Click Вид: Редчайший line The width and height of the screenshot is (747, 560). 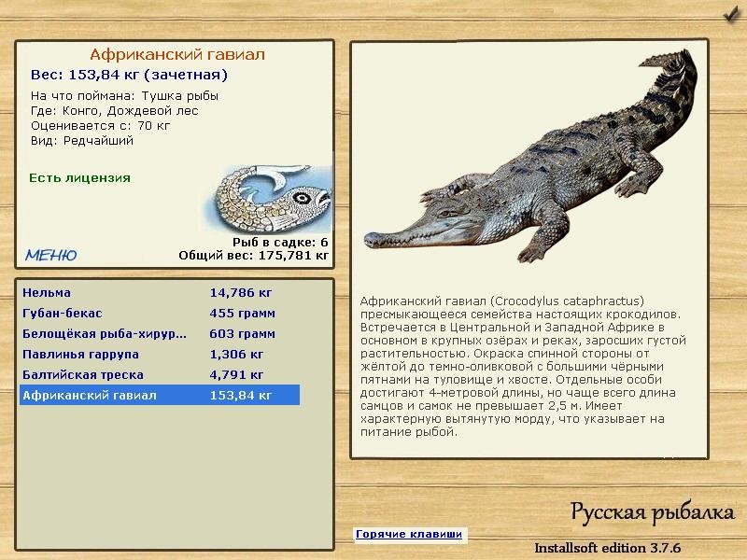[82, 141]
